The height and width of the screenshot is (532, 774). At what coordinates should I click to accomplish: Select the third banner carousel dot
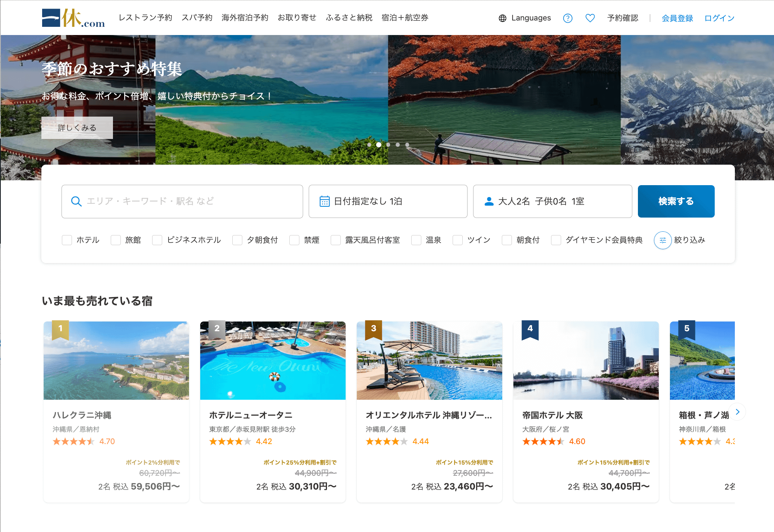tap(388, 145)
